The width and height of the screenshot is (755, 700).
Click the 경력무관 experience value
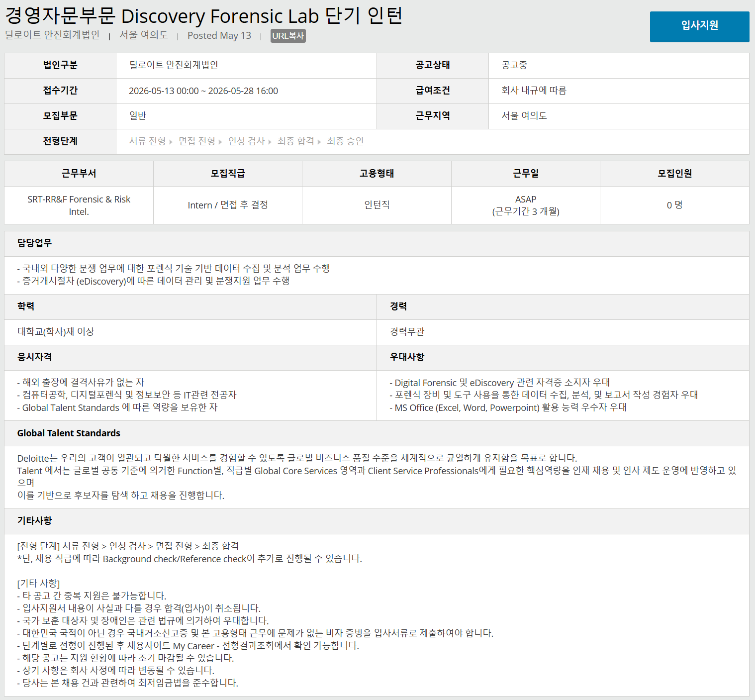click(x=407, y=332)
